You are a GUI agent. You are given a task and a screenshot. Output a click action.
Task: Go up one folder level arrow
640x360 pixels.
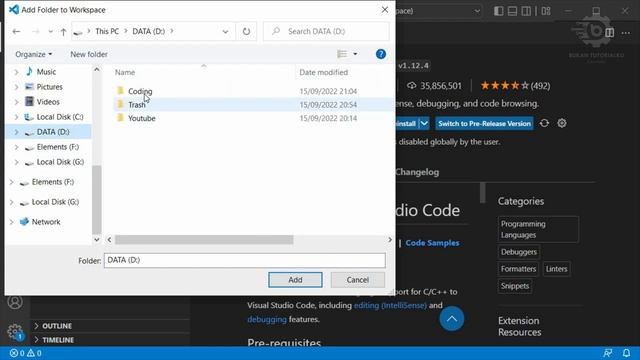pos(63,31)
